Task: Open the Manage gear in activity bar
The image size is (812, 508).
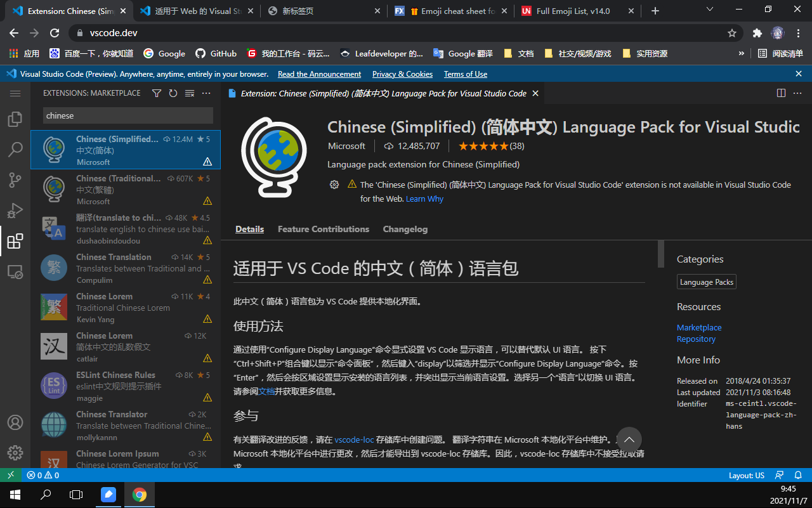Action: 15,453
